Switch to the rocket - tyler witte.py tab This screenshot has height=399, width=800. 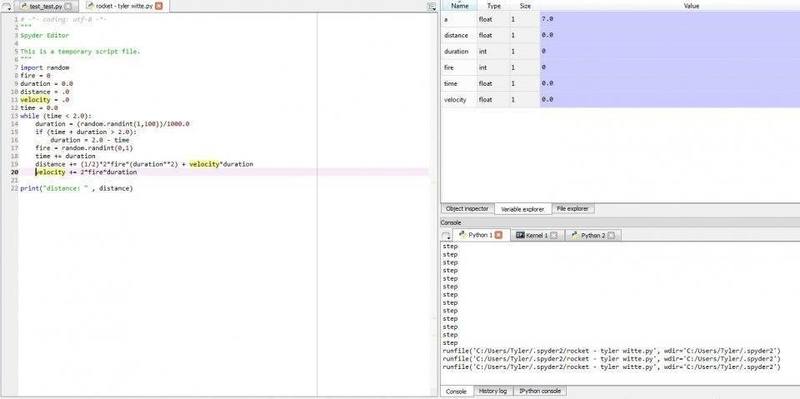coord(124,6)
